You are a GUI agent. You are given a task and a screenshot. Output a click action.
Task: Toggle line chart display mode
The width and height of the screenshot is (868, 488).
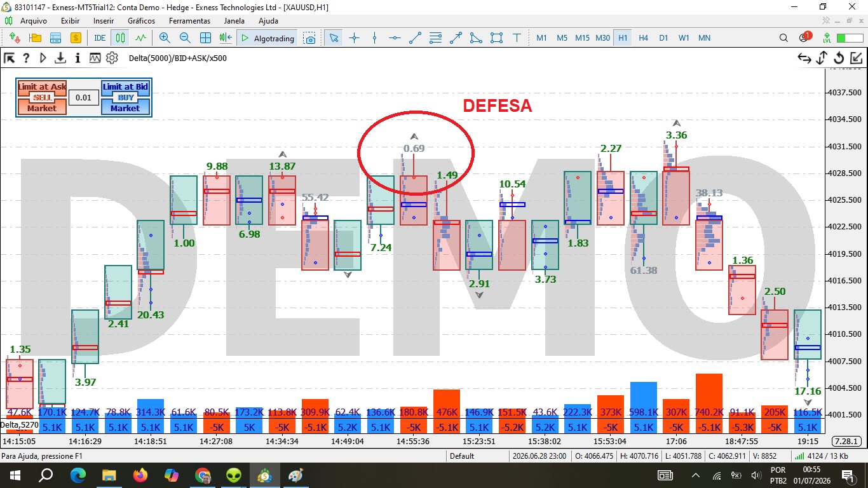pos(140,38)
